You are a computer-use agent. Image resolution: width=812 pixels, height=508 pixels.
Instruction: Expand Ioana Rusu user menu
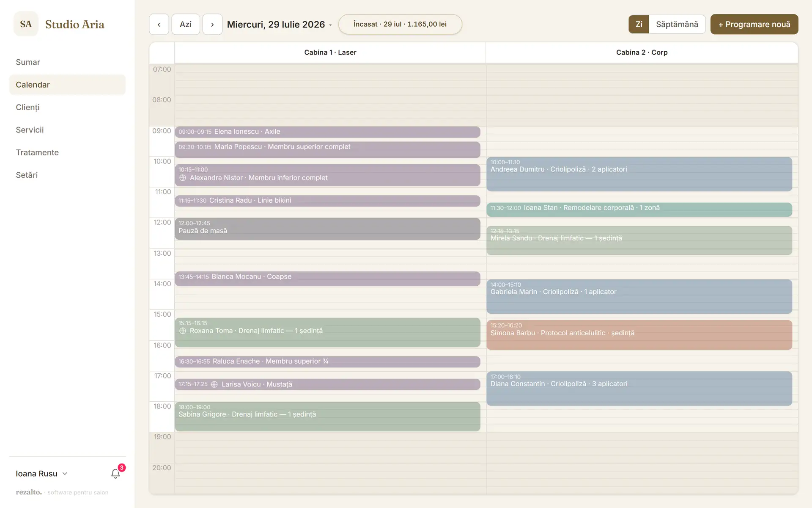point(42,474)
